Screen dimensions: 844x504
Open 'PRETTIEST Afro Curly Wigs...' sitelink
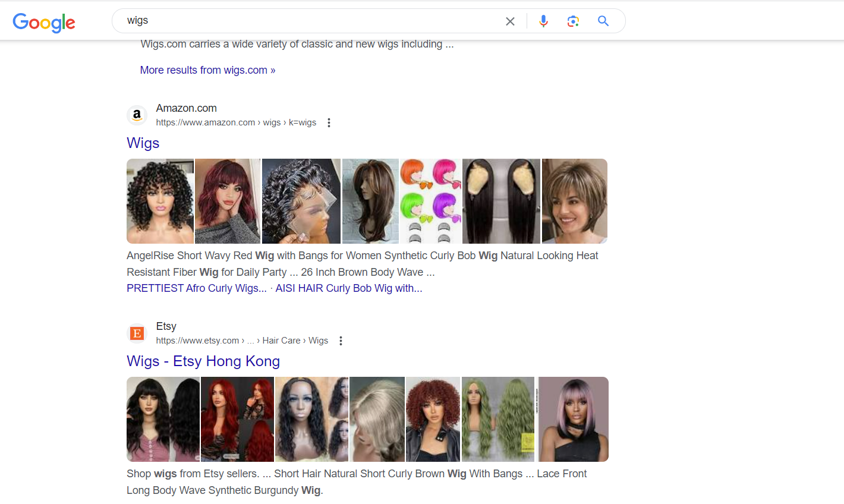point(197,288)
